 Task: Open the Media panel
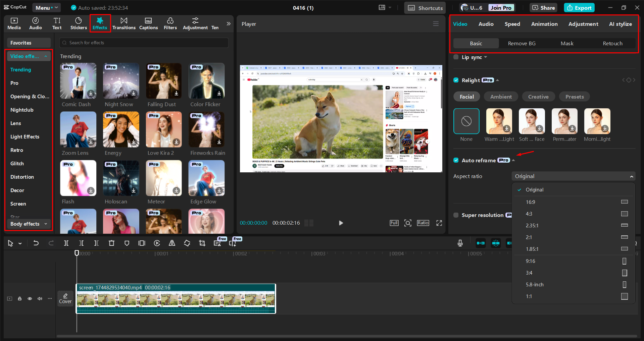(14, 23)
